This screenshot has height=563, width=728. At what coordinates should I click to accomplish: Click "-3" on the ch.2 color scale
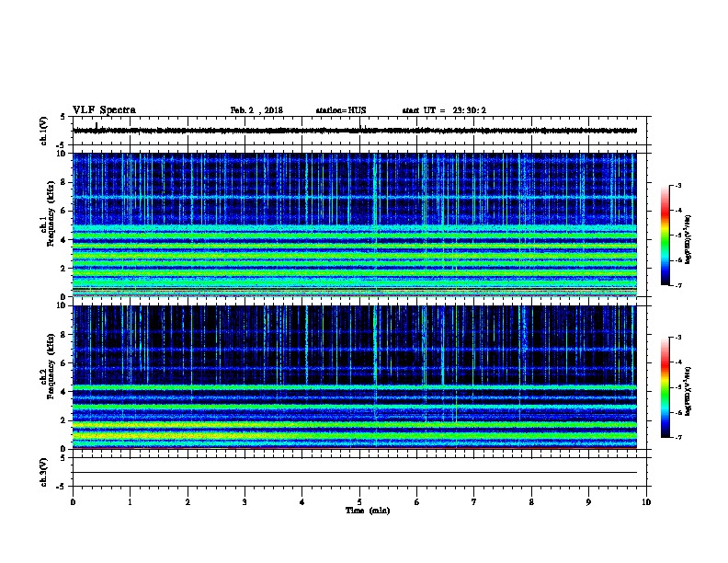677,338
